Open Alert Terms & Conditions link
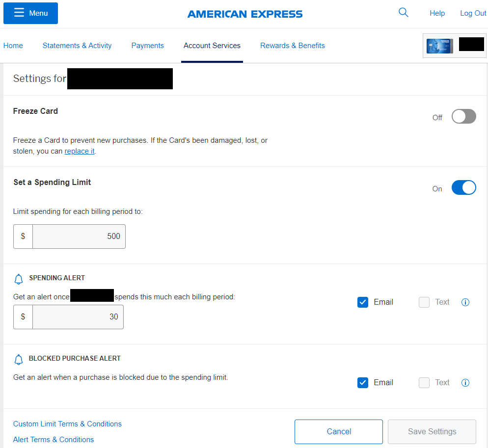Screen dimensions: 488x448 click(x=53, y=440)
